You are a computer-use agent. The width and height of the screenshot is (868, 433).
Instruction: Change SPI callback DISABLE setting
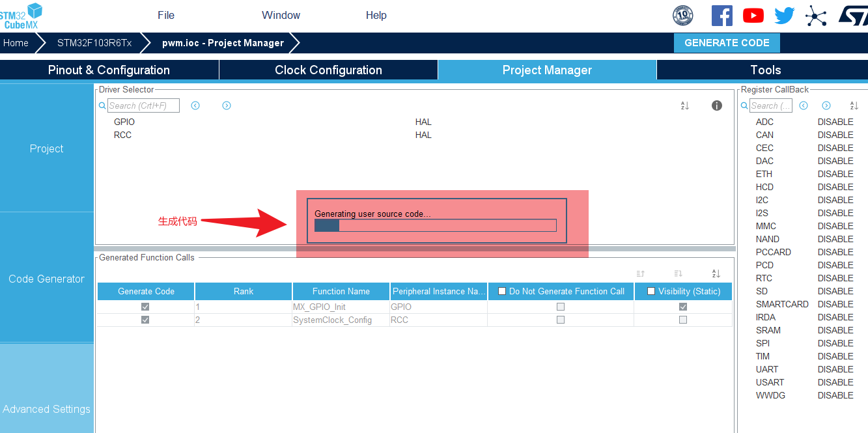pos(835,343)
